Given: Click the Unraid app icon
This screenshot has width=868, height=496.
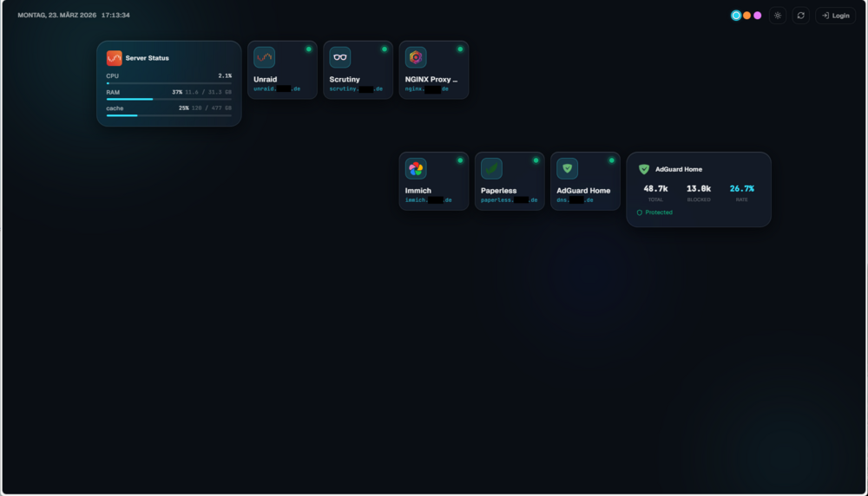Looking at the screenshot, I should point(264,57).
